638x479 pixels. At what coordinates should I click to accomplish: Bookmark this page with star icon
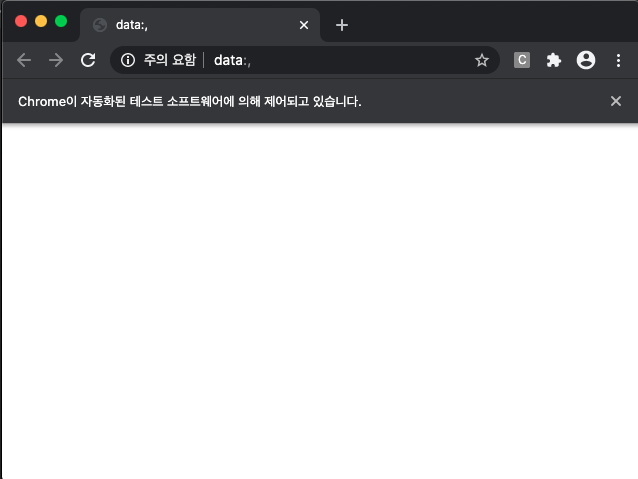tap(482, 60)
